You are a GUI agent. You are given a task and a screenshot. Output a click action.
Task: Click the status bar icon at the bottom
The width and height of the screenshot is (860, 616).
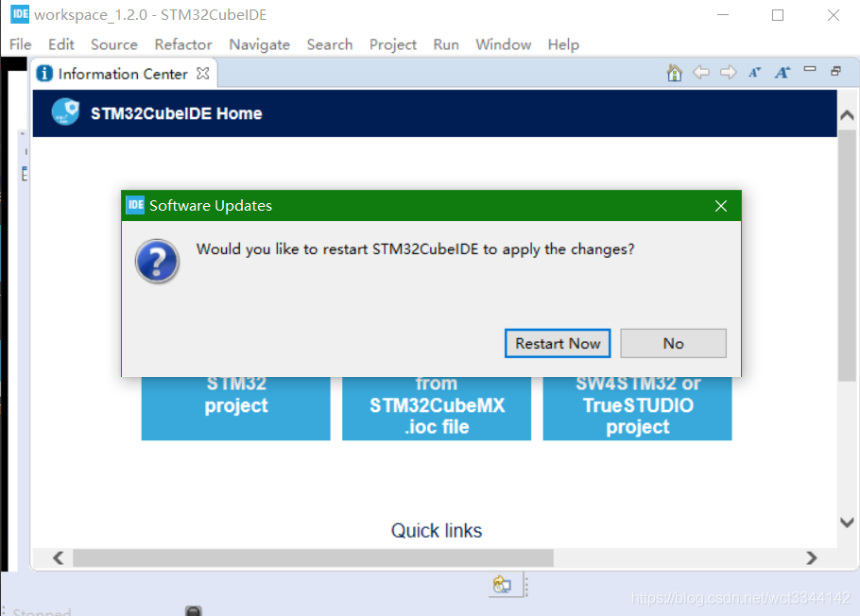click(x=502, y=584)
